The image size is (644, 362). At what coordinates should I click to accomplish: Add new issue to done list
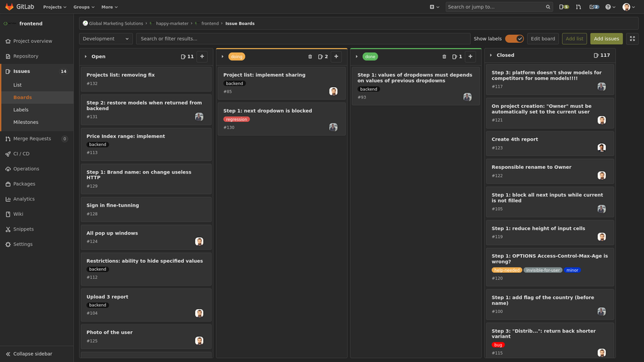click(470, 56)
